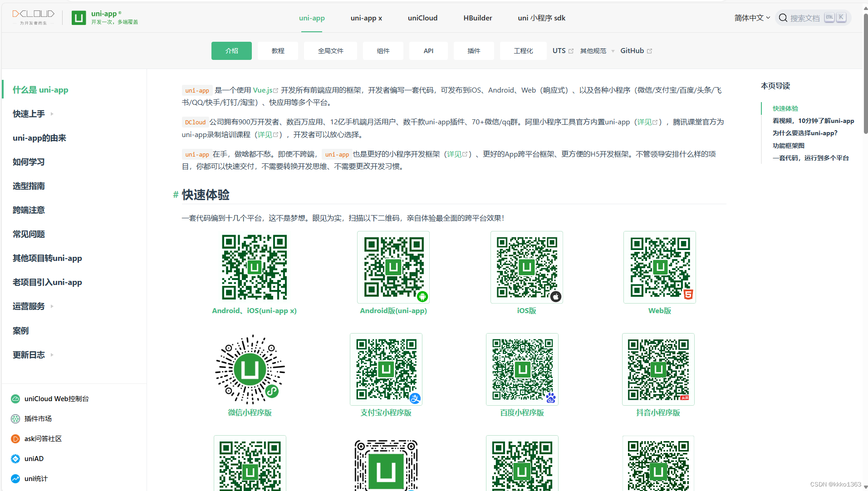Open the UTS link
This screenshot has width=868, height=491.
point(559,51)
